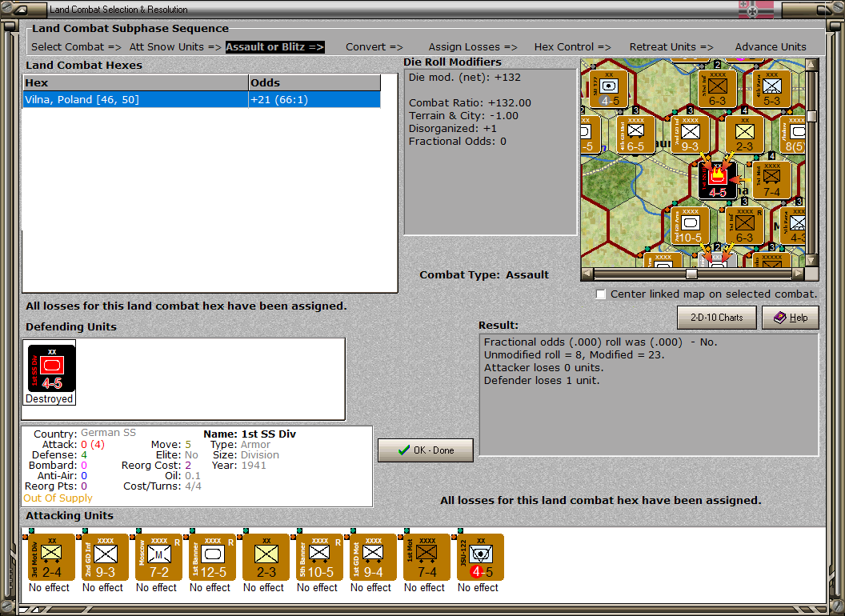Select the Moscow 7-2 militia unit
The height and width of the screenshot is (616, 845).
tap(158, 558)
